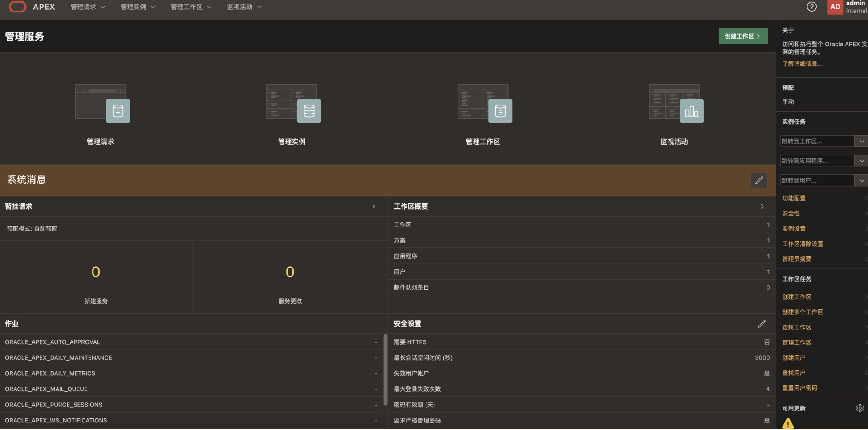Select ORACLE_APEX_MAIL_QUEUE job row
This screenshot has height=430, width=868.
click(191, 389)
